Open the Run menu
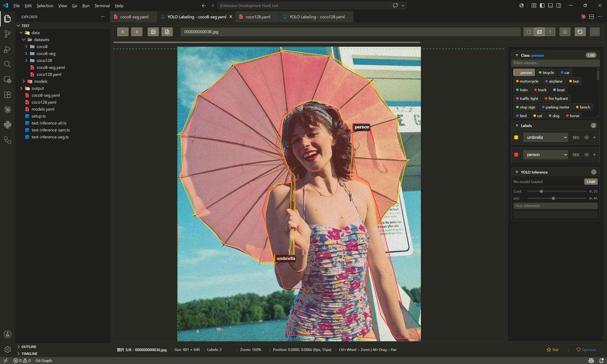The width and height of the screenshot is (607, 364). point(86,5)
